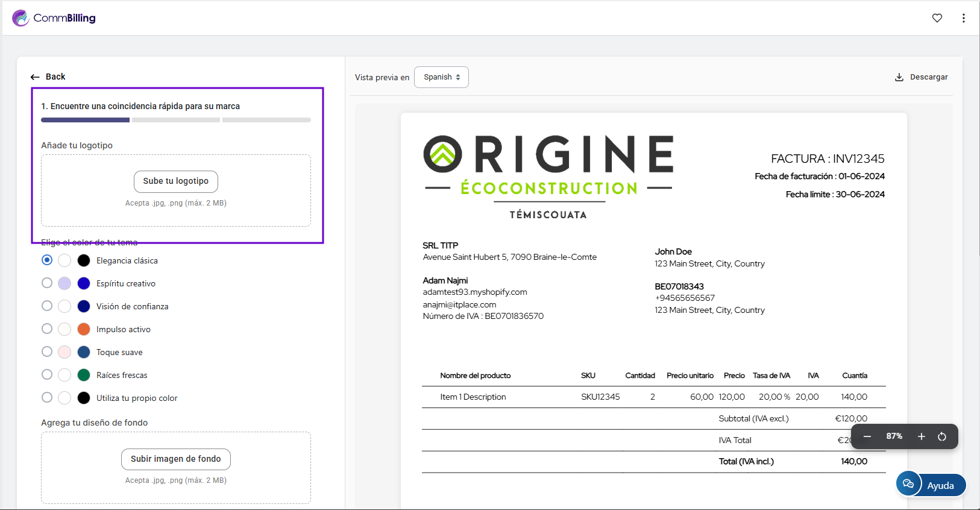Open the Ayuda chat help button
980x510 pixels.
point(931,485)
